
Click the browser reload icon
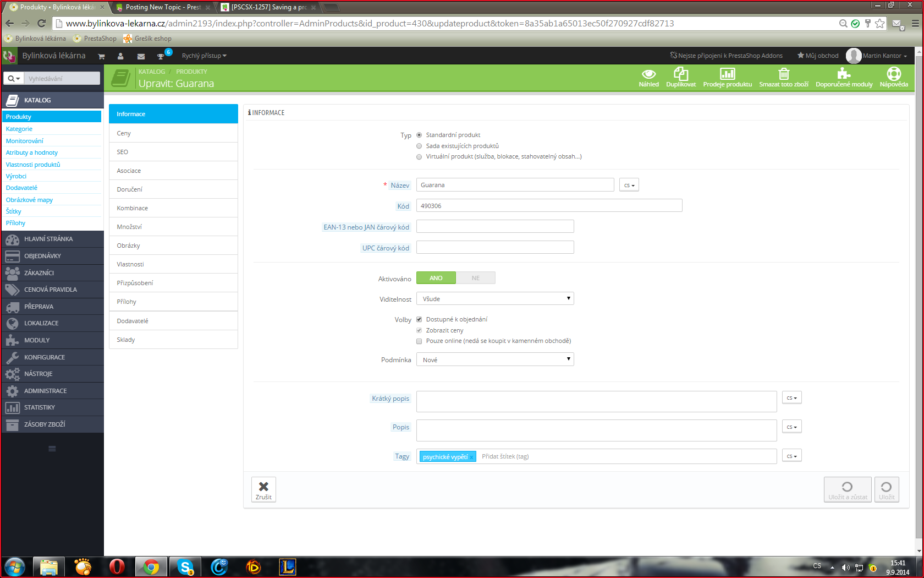(41, 23)
